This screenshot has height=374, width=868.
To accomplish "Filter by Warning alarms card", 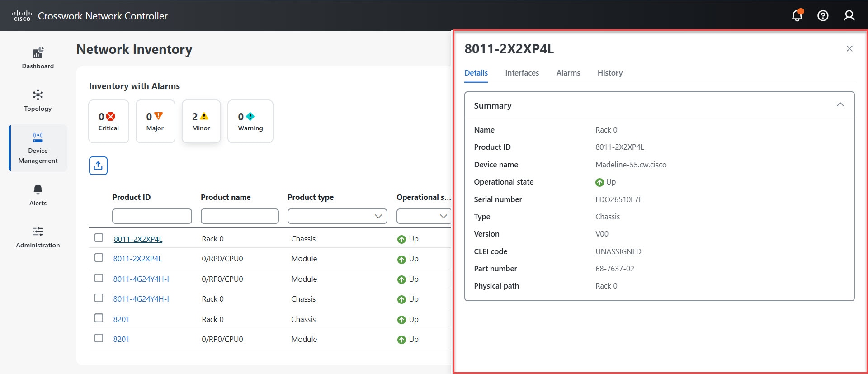I will pyautogui.click(x=250, y=121).
